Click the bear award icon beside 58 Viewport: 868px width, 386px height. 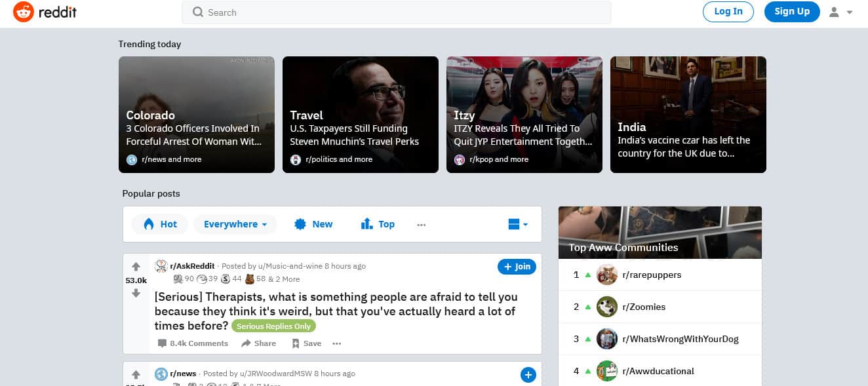[x=250, y=279]
